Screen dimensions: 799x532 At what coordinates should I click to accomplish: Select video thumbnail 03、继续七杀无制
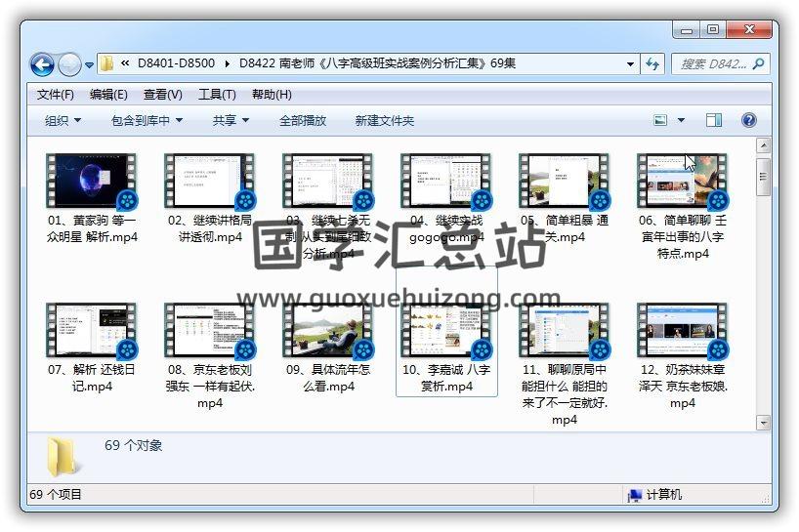coord(328,182)
